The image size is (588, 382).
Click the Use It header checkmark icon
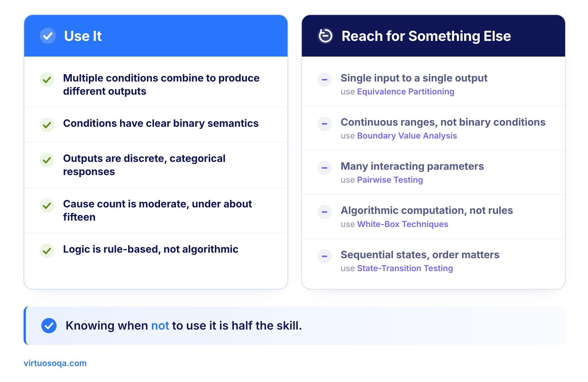pos(48,36)
